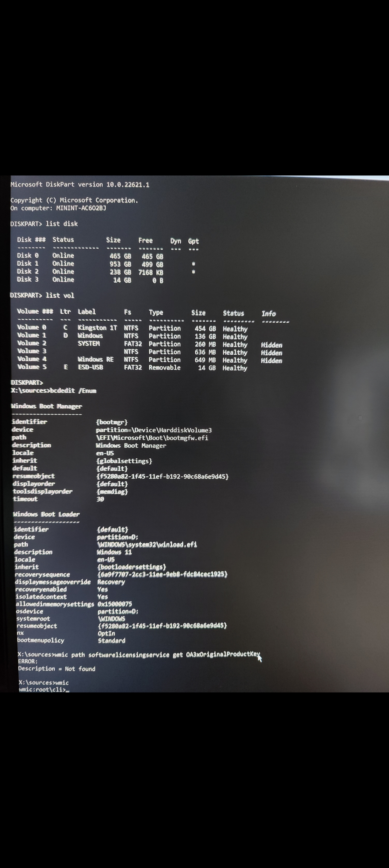The height and width of the screenshot is (868, 389).
Task: Click the 'Windows Boot Loader' heading
Action: [46, 514]
